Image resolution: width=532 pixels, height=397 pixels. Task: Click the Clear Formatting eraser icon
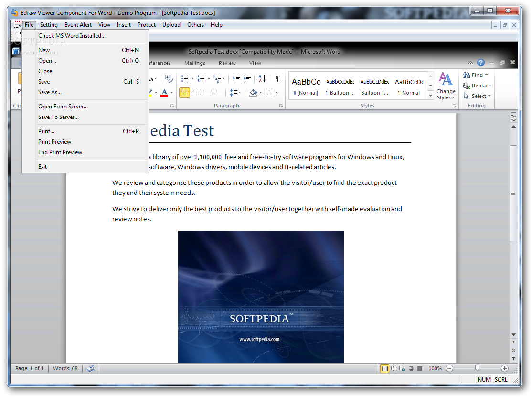[x=169, y=79]
